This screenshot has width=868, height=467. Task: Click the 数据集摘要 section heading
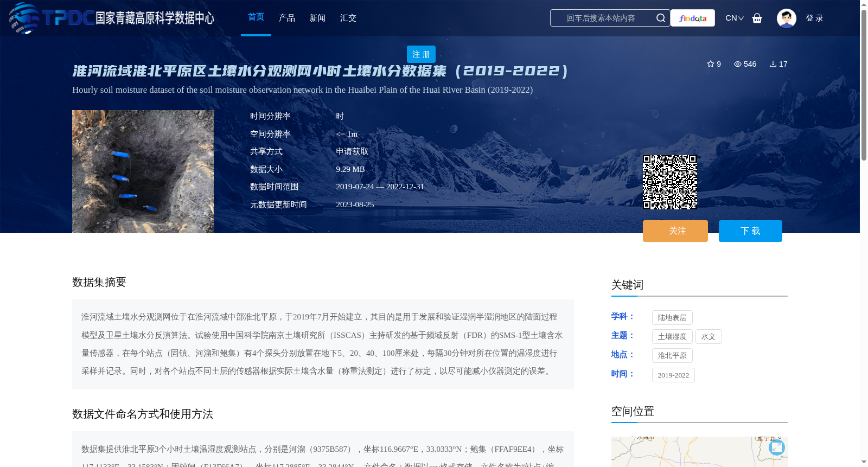coord(99,282)
